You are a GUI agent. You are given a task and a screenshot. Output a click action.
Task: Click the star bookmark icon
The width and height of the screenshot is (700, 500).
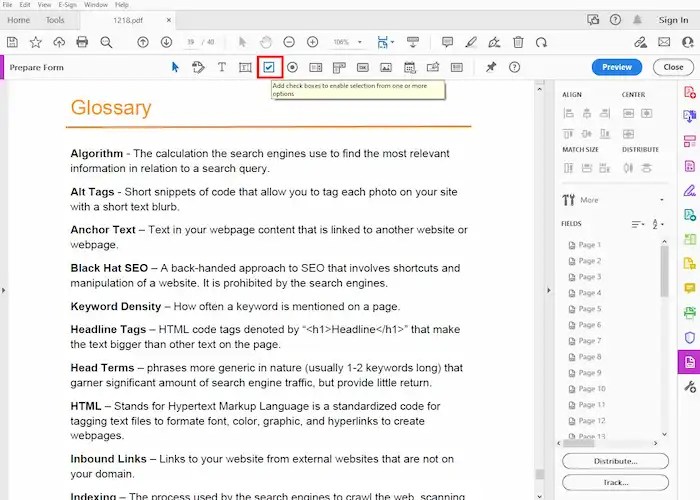click(x=35, y=42)
